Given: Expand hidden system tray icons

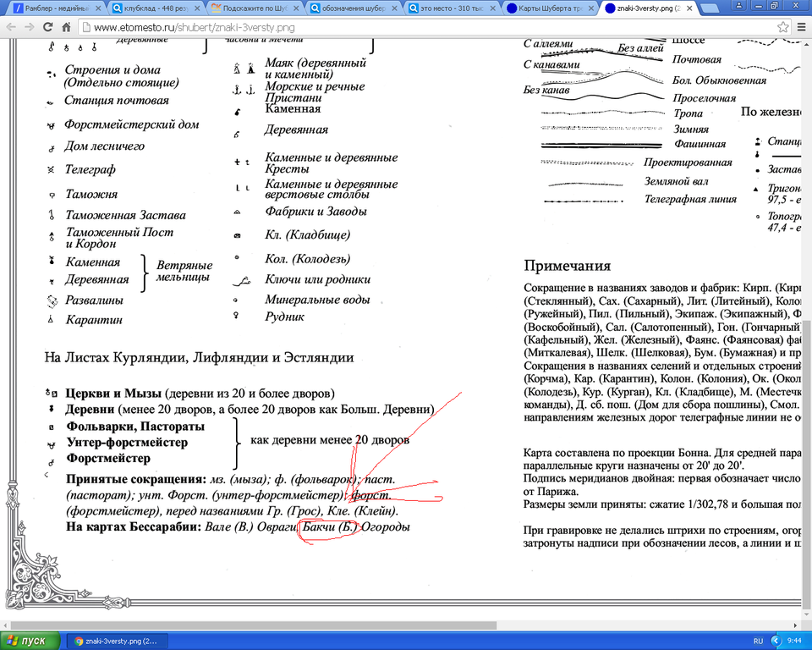Looking at the screenshot, I should pyautogui.click(x=776, y=642).
